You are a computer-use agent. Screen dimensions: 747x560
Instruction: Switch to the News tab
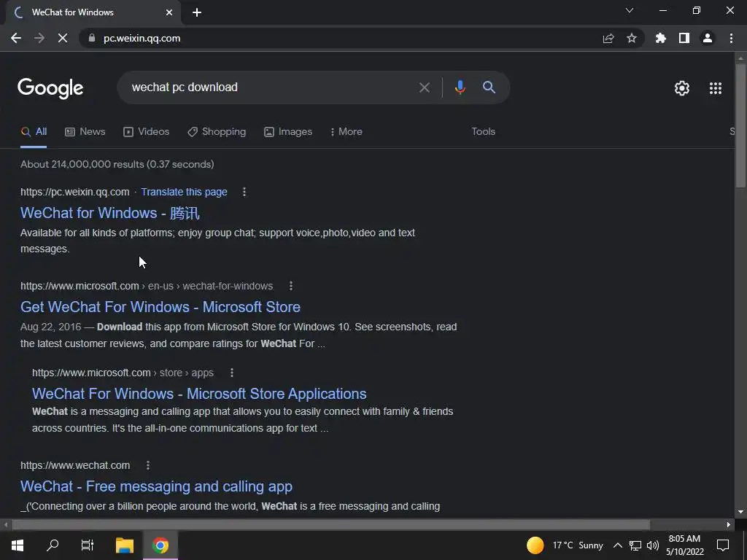(85, 132)
